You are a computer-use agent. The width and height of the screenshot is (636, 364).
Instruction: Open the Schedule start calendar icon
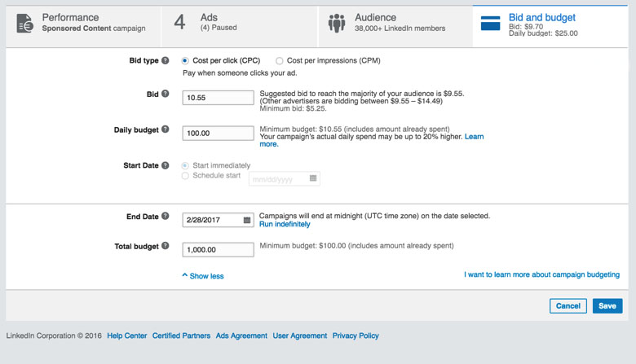313,178
